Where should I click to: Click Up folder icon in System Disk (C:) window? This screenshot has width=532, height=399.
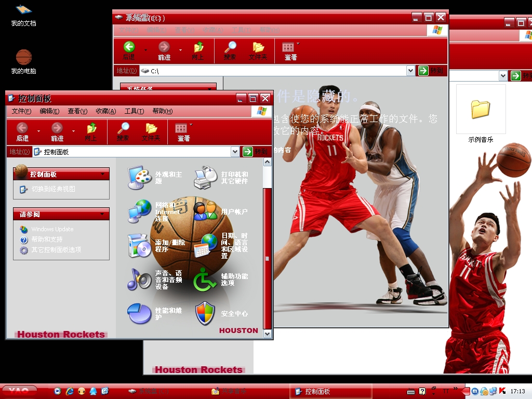point(198,47)
